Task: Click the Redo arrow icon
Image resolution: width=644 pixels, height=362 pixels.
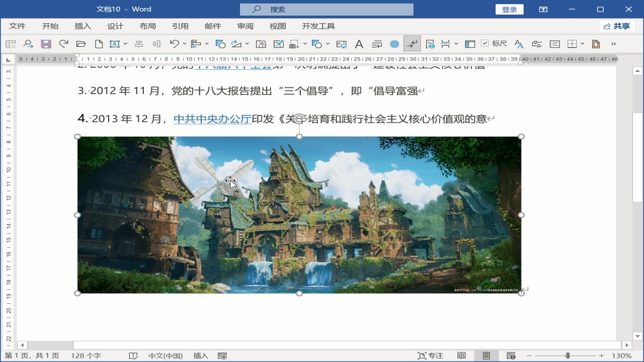Action: [x=63, y=44]
